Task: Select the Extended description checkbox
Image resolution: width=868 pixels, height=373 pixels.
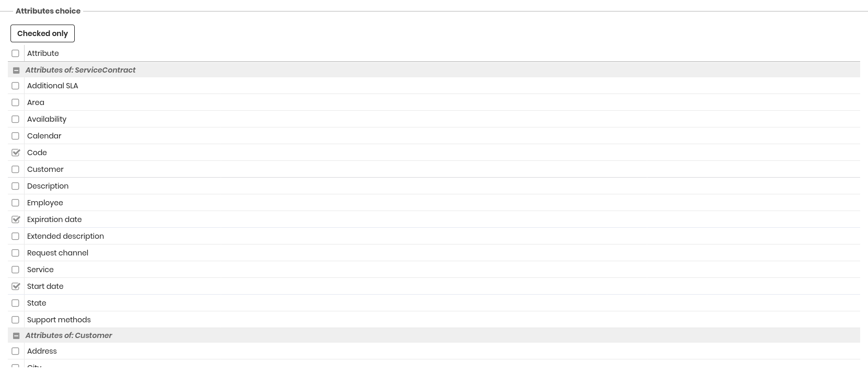Action: 16,236
